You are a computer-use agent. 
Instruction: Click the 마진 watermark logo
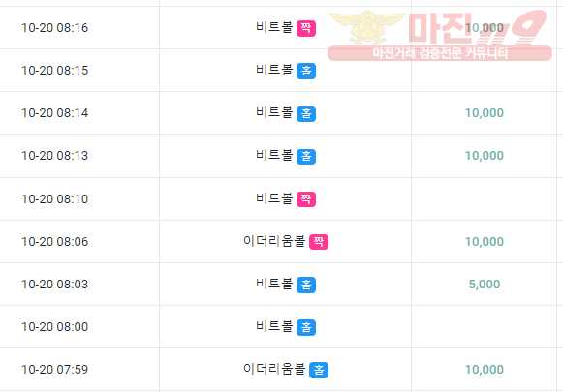(x=440, y=35)
